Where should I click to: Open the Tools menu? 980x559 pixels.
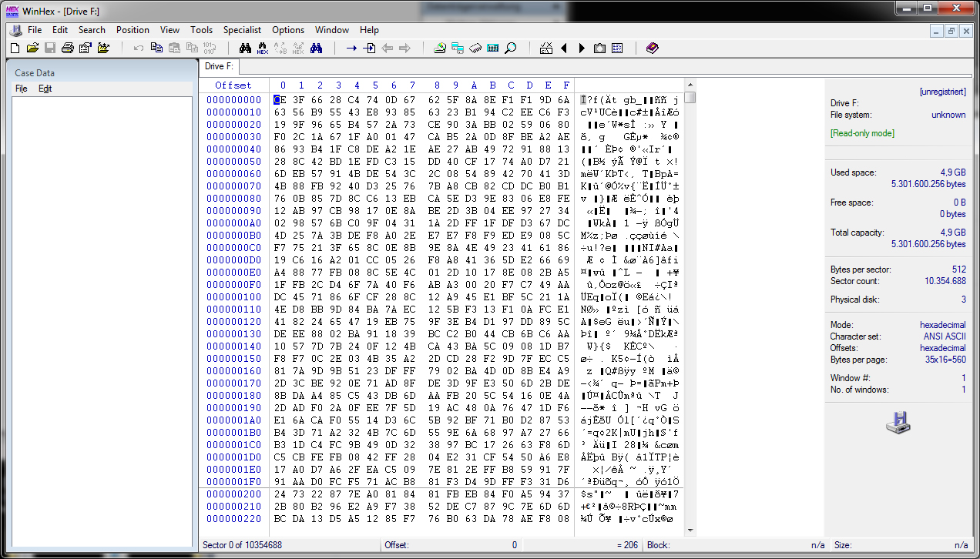(x=201, y=30)
